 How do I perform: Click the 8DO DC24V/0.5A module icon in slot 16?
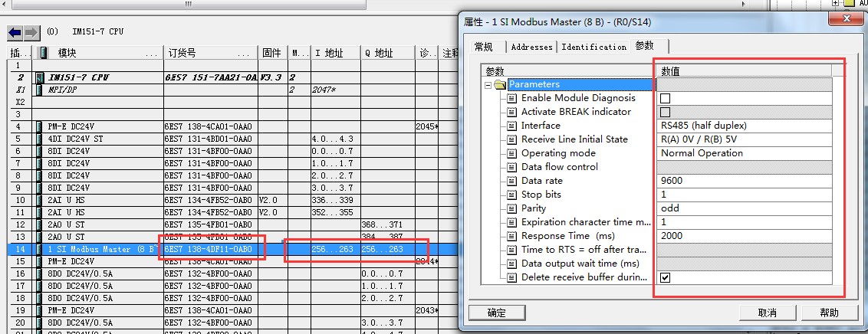coord(39,273)
